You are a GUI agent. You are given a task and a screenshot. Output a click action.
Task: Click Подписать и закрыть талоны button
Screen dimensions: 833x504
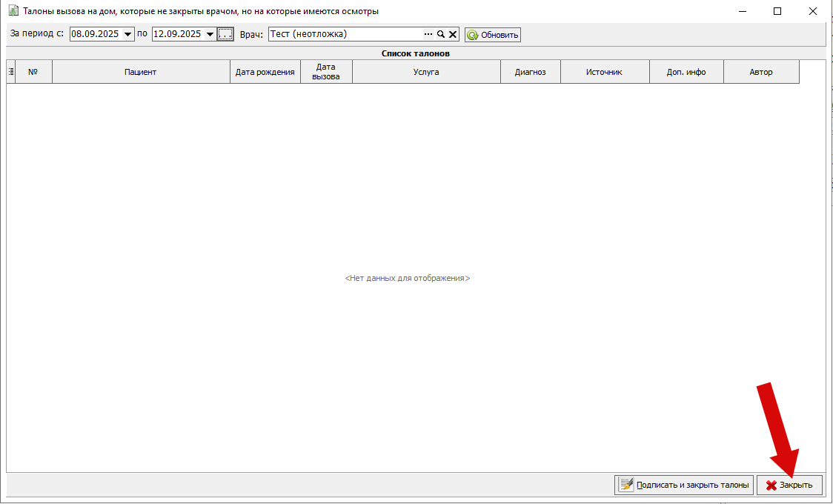click(x=683, y=485)
